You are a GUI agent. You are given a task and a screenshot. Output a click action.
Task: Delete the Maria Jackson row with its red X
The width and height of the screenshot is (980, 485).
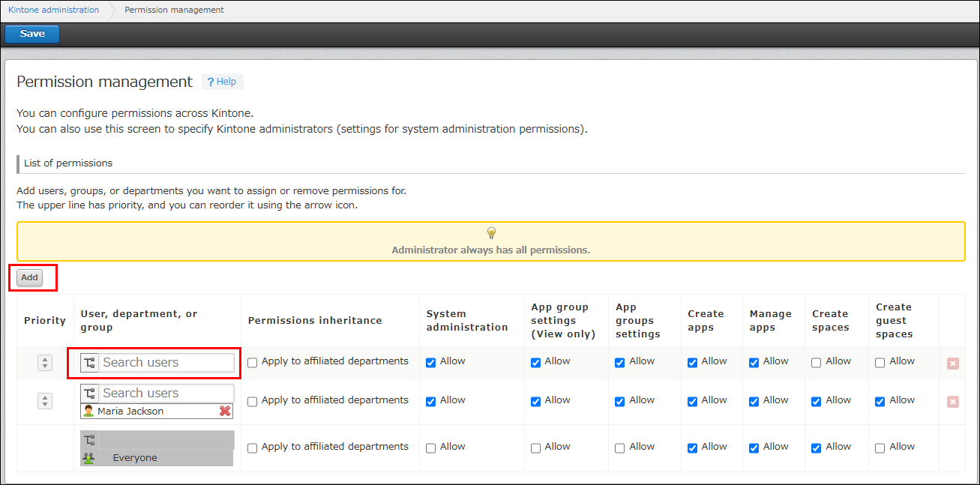point(952,402)
